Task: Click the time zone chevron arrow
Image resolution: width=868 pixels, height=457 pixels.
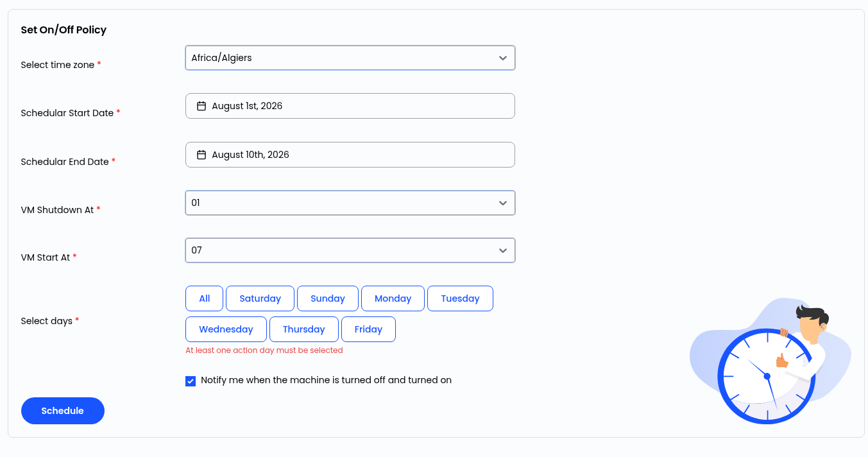Action: pos(503,58)
